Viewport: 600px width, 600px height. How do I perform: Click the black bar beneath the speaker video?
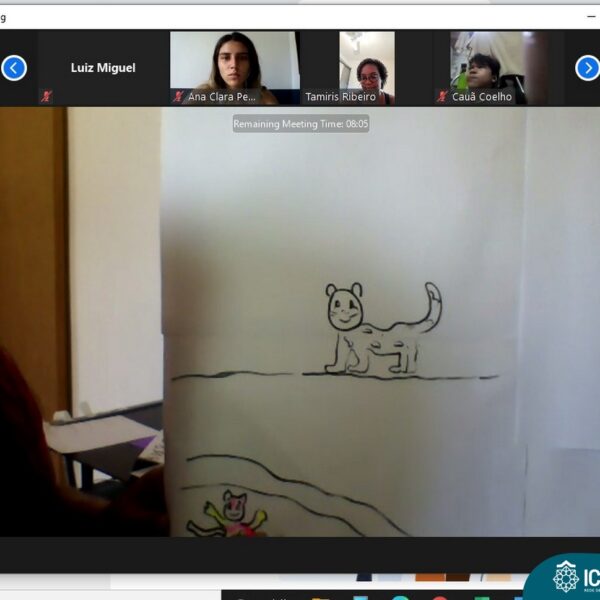300,553
